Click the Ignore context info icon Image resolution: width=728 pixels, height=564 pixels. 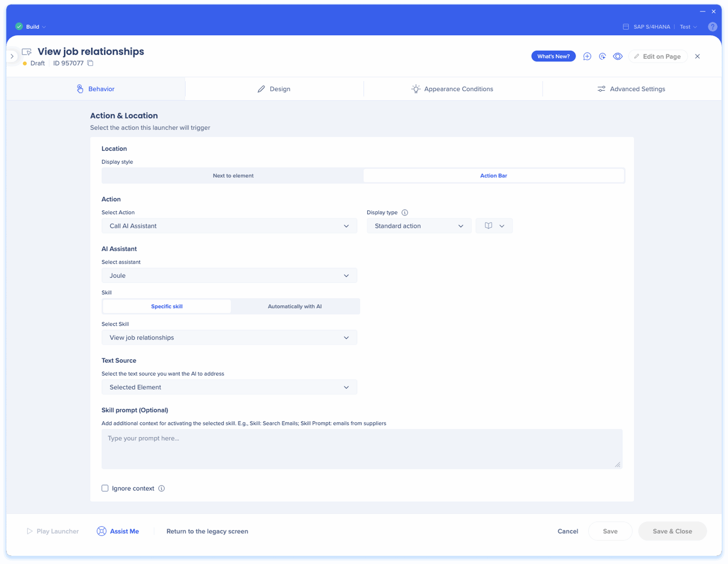pyautogui.click(x=162, y=488)
